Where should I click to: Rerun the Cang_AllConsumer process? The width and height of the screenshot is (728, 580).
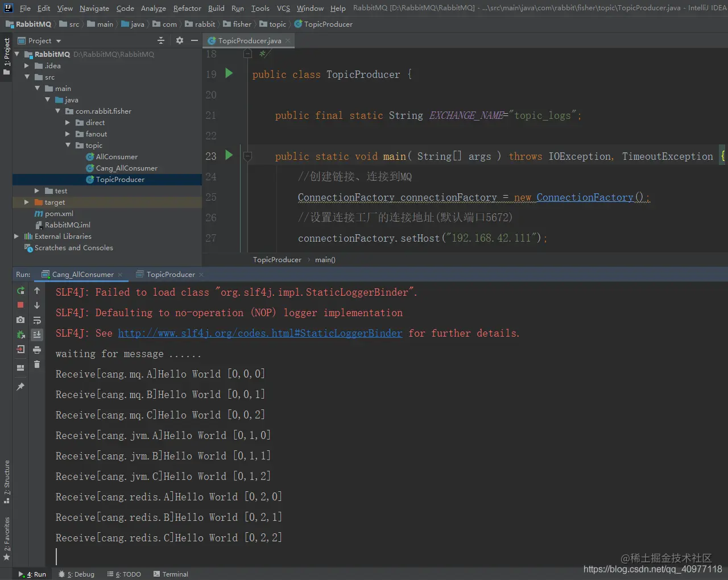click(x=20, y=291)
